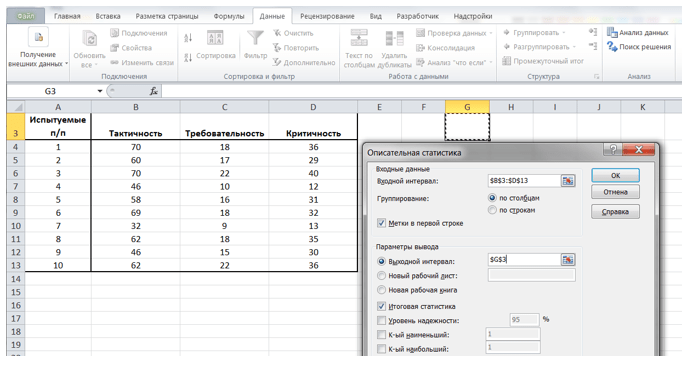The height and width of the screenshot is (367, 689).
Task: Toggle Фильтр funnel
Action: [x=255, y=46]
